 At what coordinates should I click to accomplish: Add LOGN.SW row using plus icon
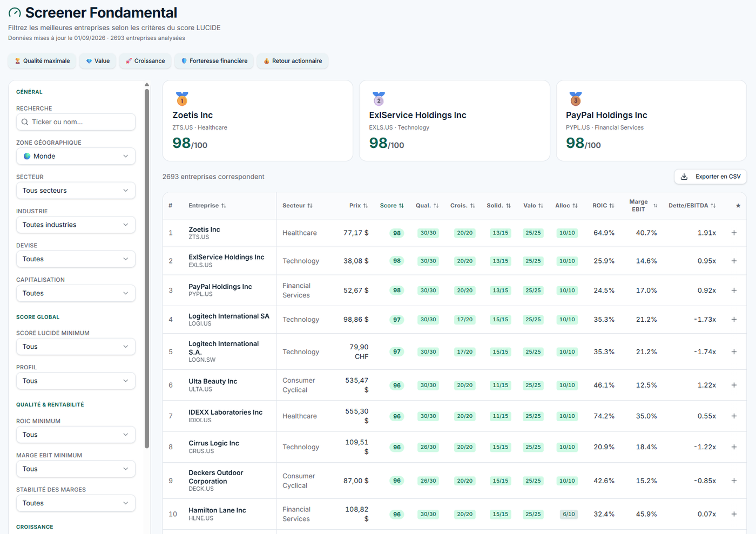(734, 352)
